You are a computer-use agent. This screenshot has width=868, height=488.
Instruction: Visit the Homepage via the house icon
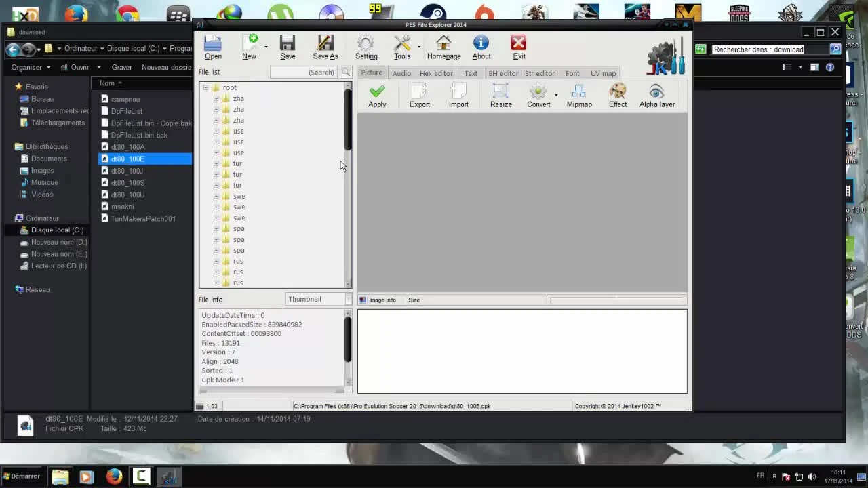coord(443,47)
